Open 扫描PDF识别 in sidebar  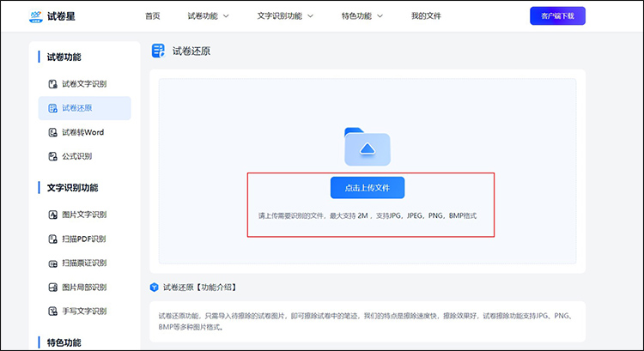(85, 239)
